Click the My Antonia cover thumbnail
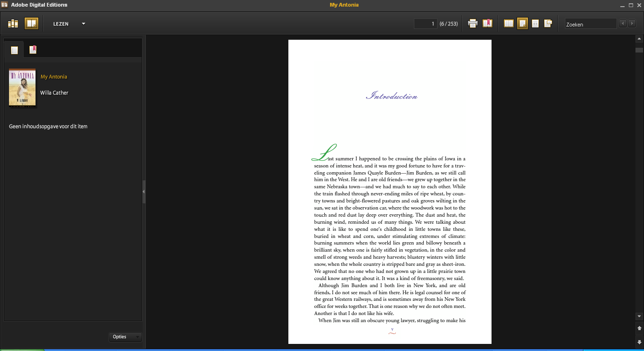 22,88
